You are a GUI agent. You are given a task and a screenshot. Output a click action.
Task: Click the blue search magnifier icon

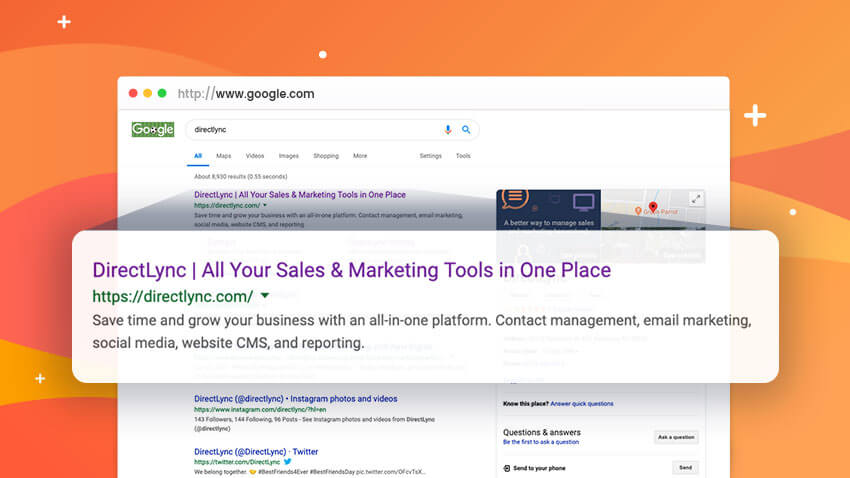[466, 130]
